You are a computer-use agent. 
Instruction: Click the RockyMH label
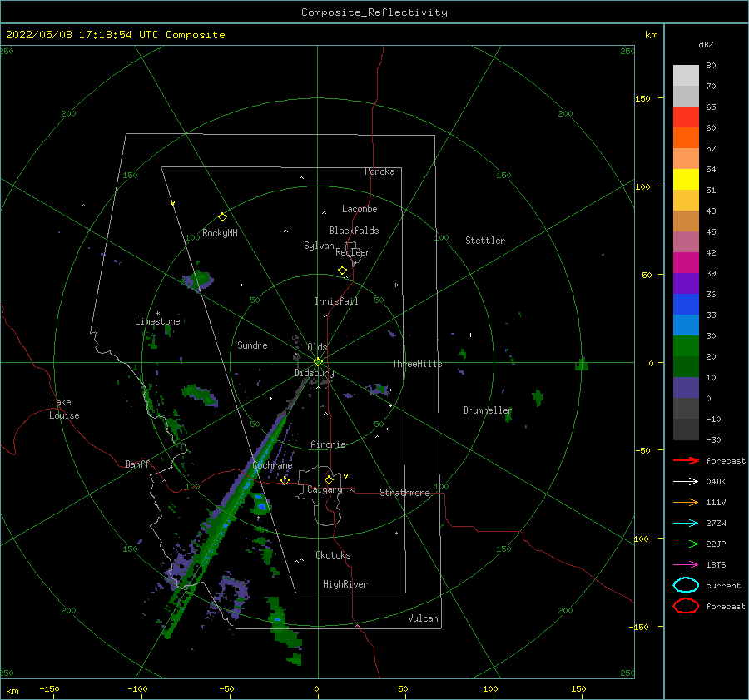coord(220,233)
